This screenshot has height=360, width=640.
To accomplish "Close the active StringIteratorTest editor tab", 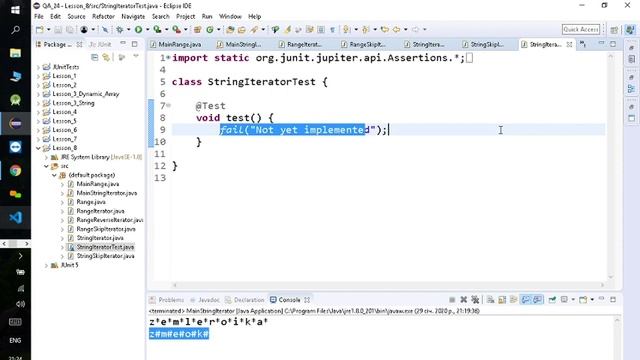I will [569, 44].
